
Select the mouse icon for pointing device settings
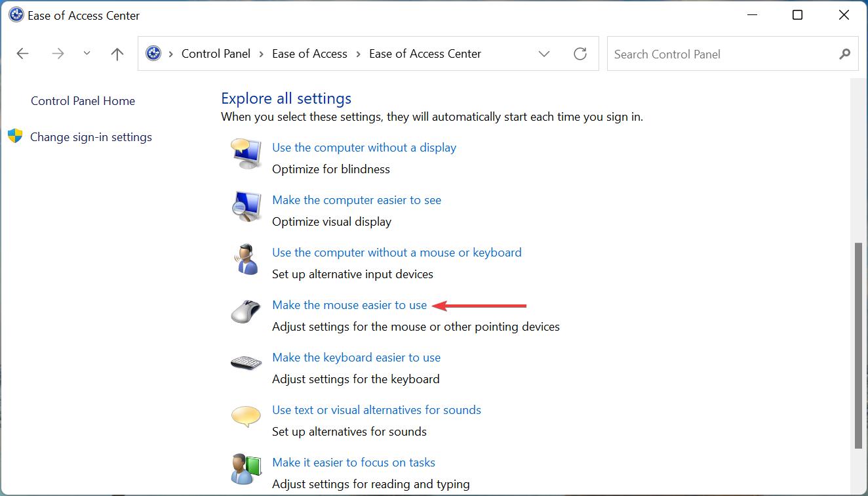pyautogui.click(x=246, y=312)
